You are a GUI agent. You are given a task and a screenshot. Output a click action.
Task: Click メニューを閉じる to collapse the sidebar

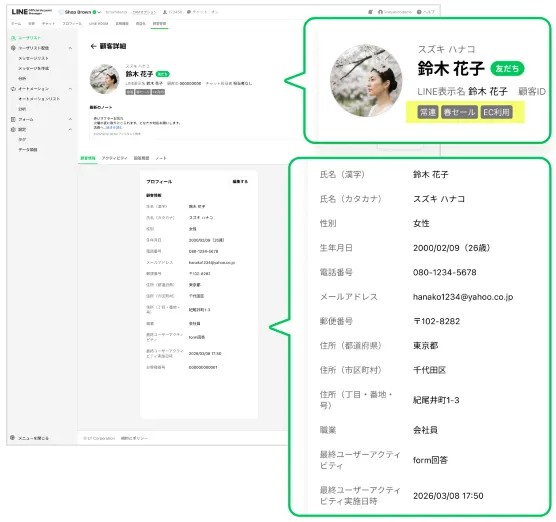(30, 438)
